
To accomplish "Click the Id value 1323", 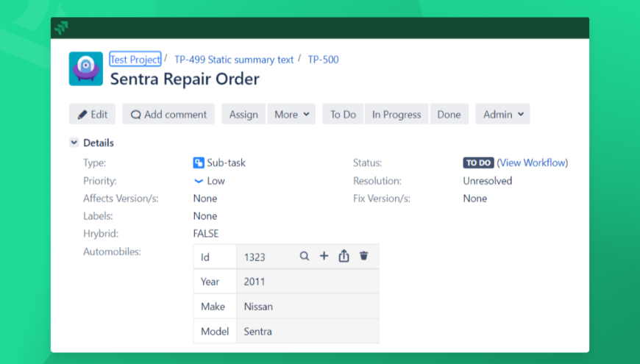I will tap(255, 257).
